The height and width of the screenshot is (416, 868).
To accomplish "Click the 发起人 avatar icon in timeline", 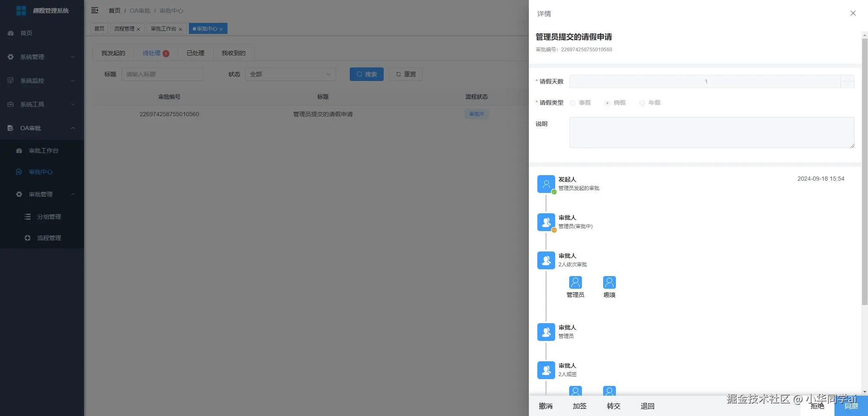I will (546, 184).
